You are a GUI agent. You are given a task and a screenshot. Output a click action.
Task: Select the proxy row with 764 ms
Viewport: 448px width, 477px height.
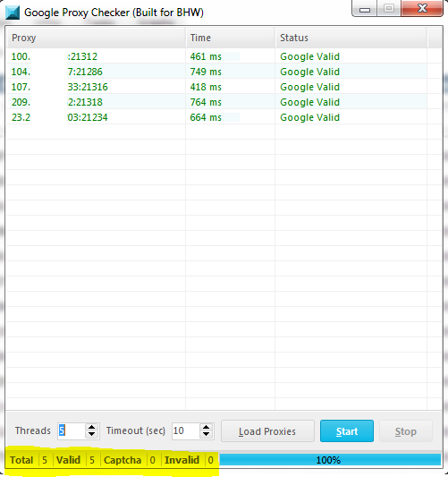click(216, 102)
